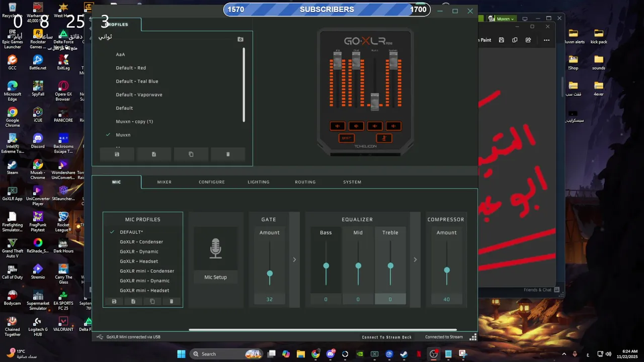Viewport: 644px width, 362px height.
Task: Click the Gate Amount slider handle
Action: point(270,274)
